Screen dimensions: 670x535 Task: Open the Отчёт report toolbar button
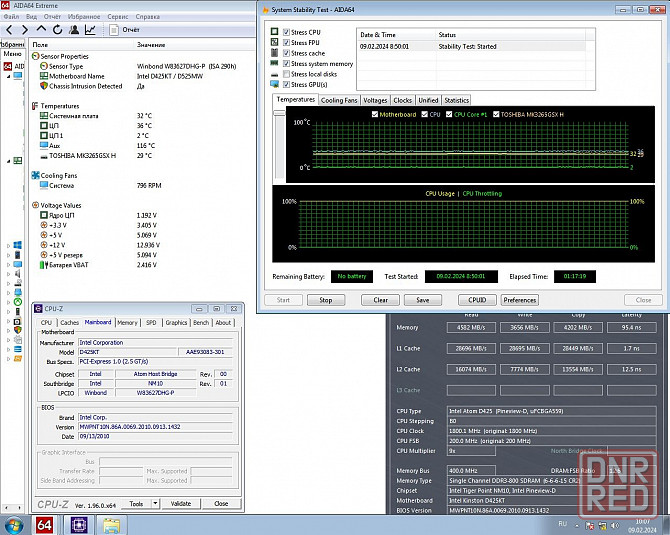pyautogui.click(x=124, y=30)
